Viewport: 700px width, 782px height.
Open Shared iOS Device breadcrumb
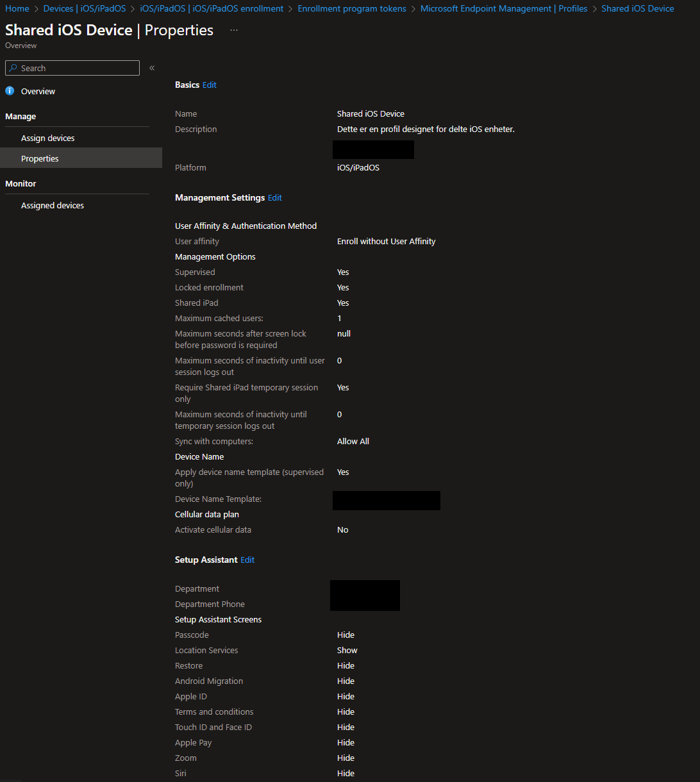coord(637,8)
